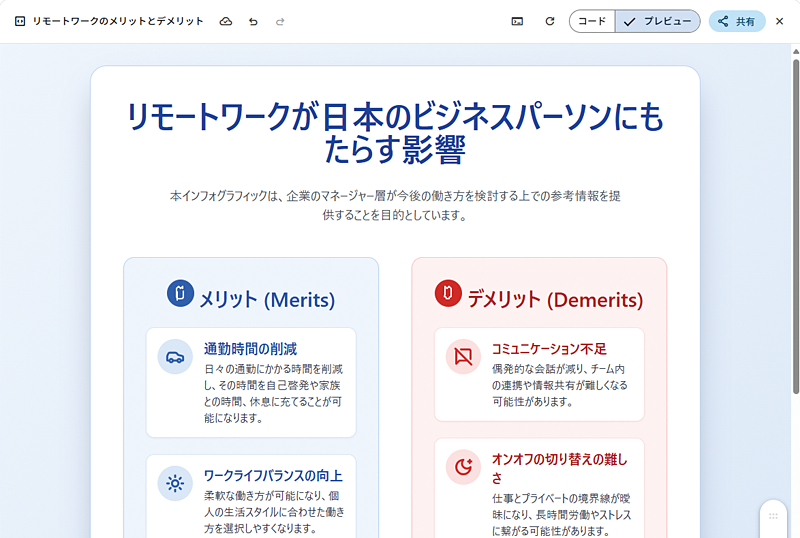Viewport: 800px width, 538px height.
Task: Undo the last change
Action: pyautogui.click(x=253, y=21)
